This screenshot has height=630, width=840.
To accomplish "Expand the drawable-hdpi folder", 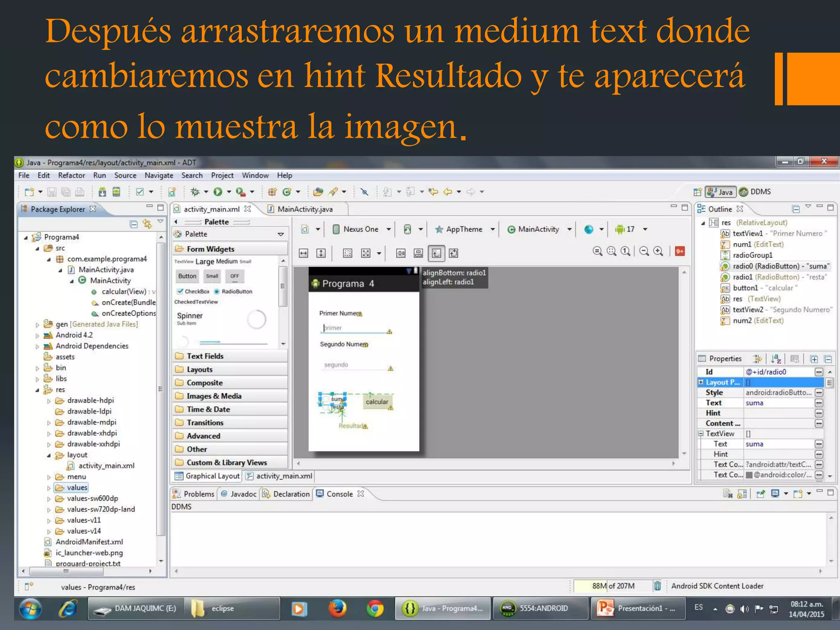I will point(49,401).
